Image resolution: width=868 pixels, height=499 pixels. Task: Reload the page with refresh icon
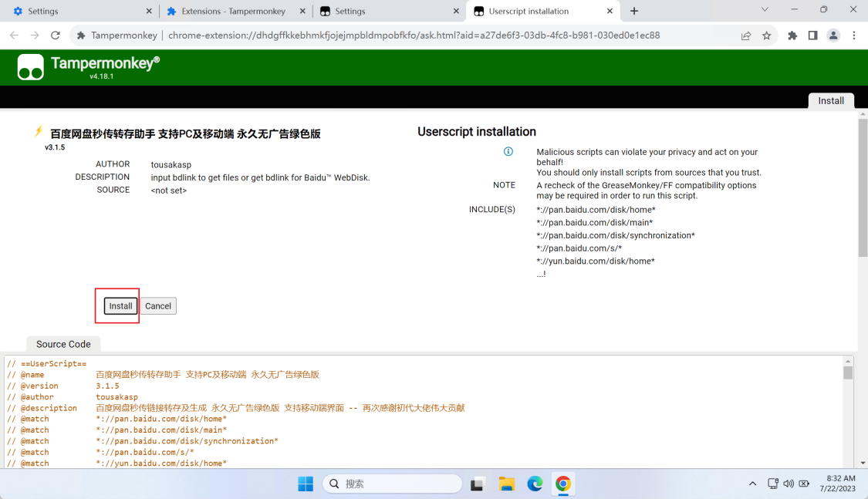pyautogui.click(x=56, y=35)
